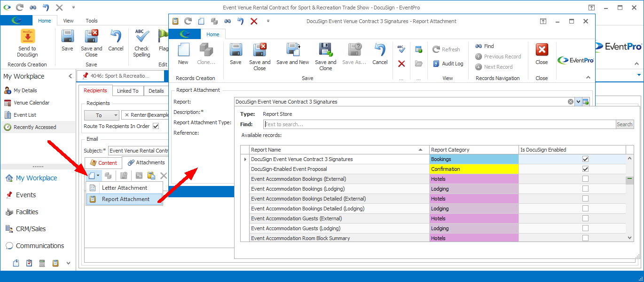The width and height of the screenshot is (644, 282).
Task: Open the To recipient type dropdown
Action: pos(116,115)
